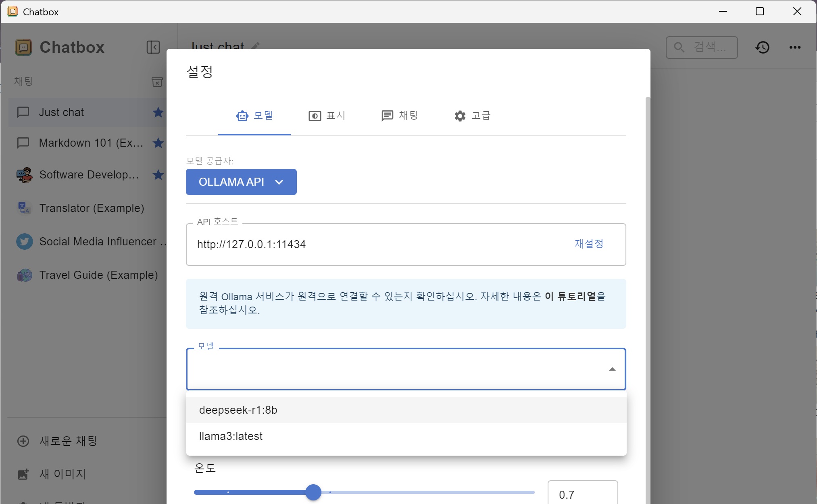Select deepseek-r1:8b from the model list
The width and height of the screenshot is (817, 504).
(x=238, y=410)
